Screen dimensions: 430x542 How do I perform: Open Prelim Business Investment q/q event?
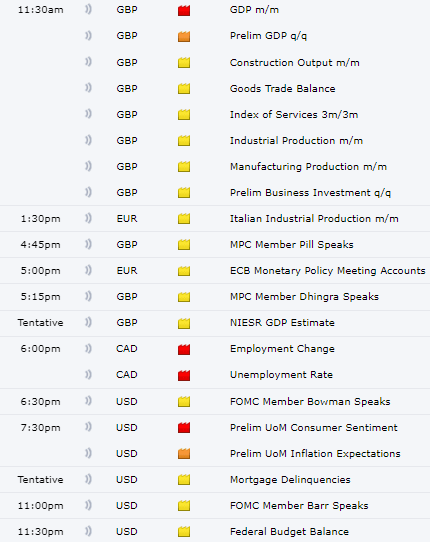310,193
